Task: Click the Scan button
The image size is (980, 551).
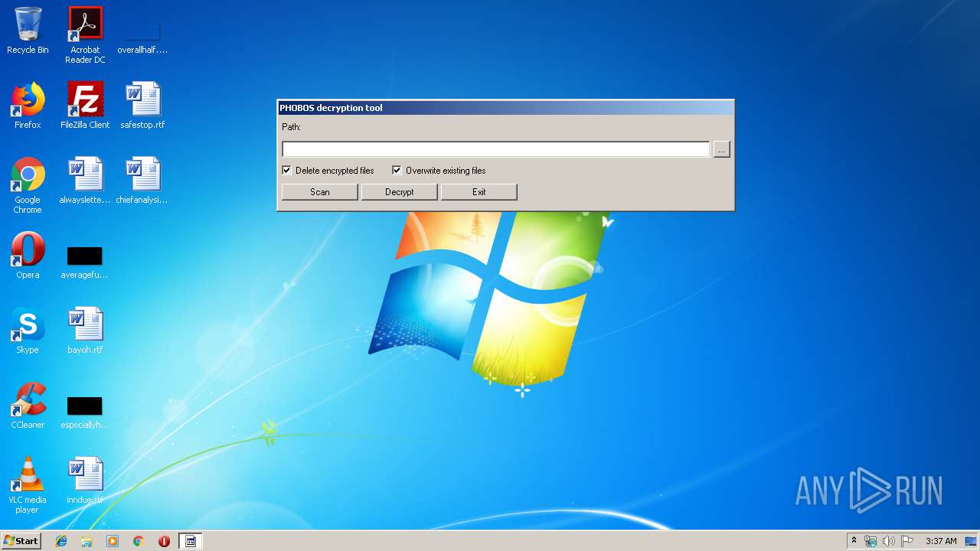Action: [x=320, y=192]
